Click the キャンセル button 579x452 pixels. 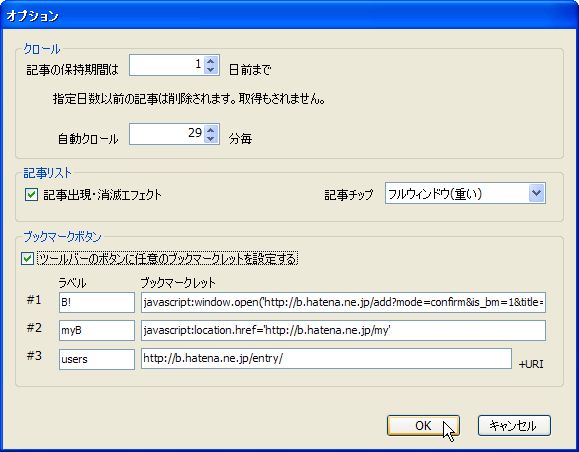(514, 425)
